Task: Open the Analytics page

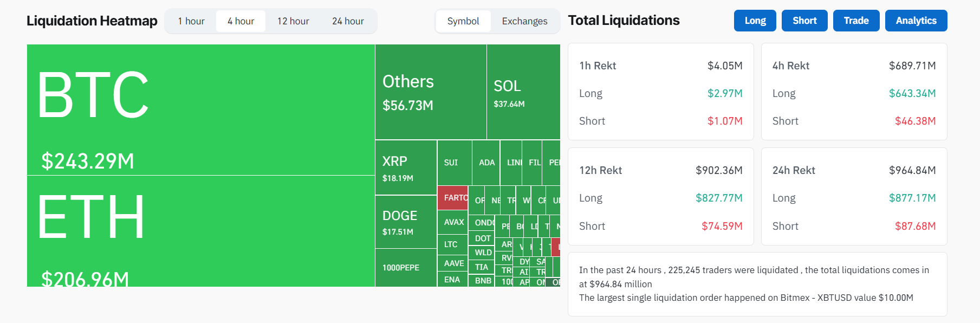Action: [x=916, y=20]
